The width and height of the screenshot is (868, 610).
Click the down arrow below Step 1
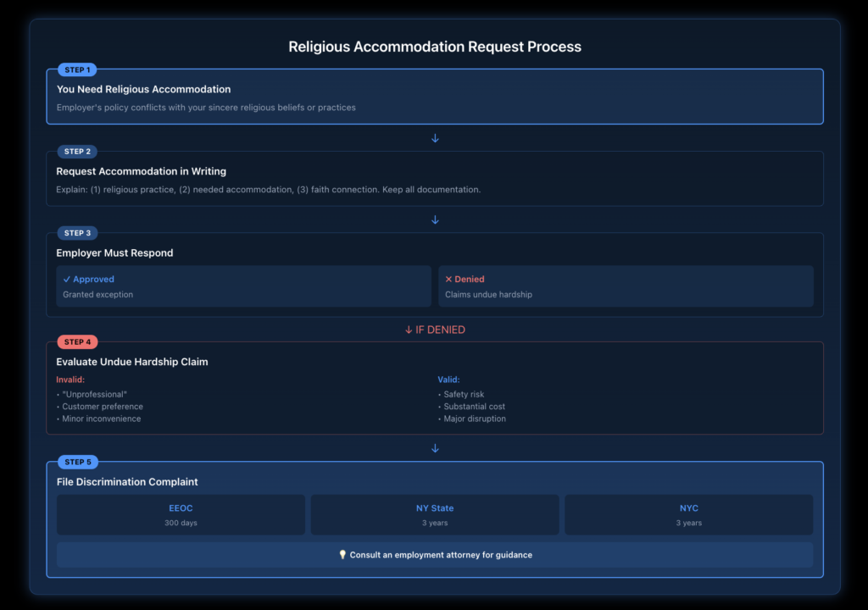pos(435,137)
